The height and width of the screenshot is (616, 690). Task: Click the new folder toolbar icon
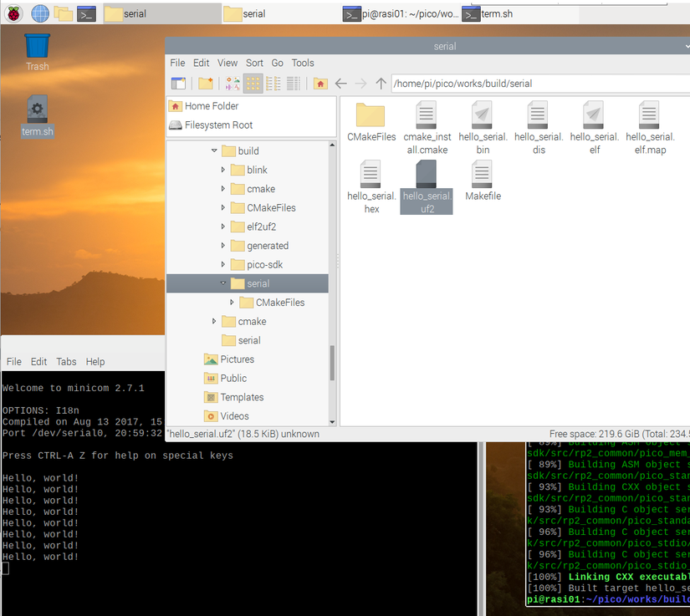click(x=205, y=84)
